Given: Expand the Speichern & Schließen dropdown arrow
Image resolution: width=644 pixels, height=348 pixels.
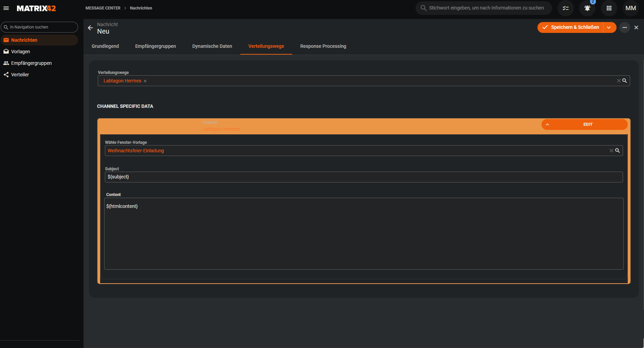Looking at the screenshot, I should pos(609,27).
